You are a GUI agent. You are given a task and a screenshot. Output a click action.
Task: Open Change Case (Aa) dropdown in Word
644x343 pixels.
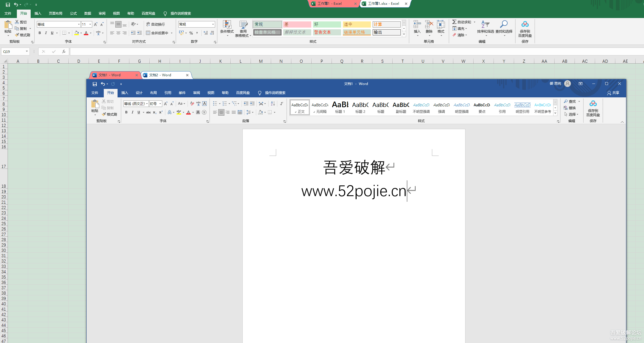pyautogui.click(x=182, y=104)
